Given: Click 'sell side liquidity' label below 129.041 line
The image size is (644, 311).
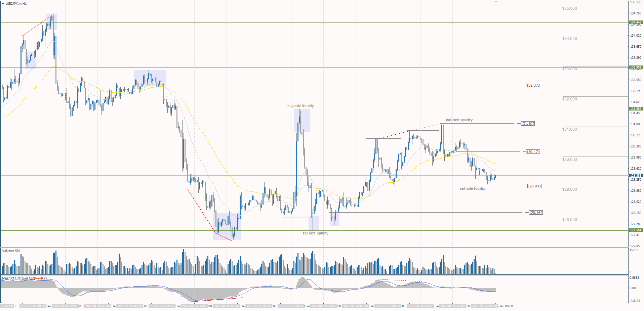Looking at the screenshot, I should 473,189.
